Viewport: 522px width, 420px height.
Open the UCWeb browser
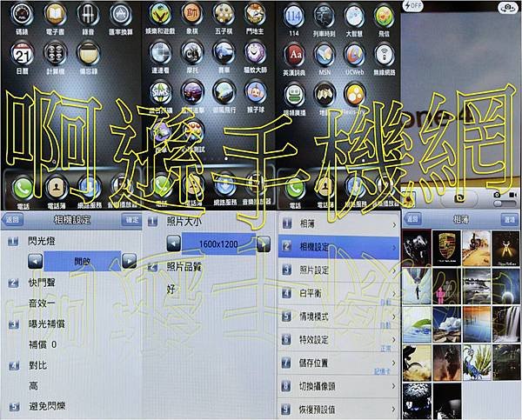tap(354, 55)
